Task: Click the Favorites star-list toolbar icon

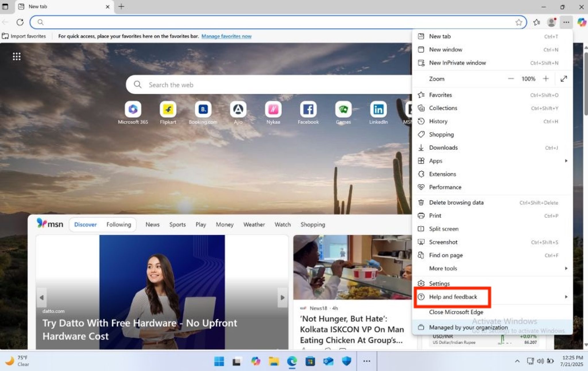Action: (536, 22)
